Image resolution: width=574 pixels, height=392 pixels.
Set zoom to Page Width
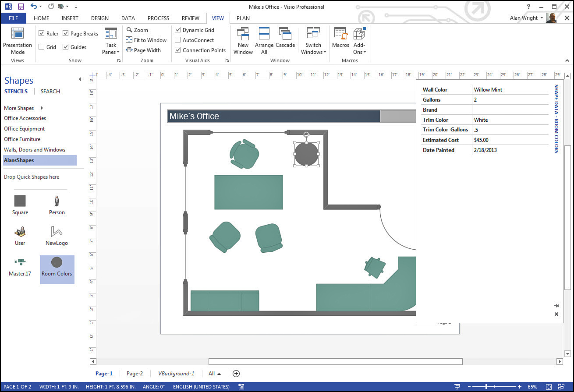(x=144, y=50)
